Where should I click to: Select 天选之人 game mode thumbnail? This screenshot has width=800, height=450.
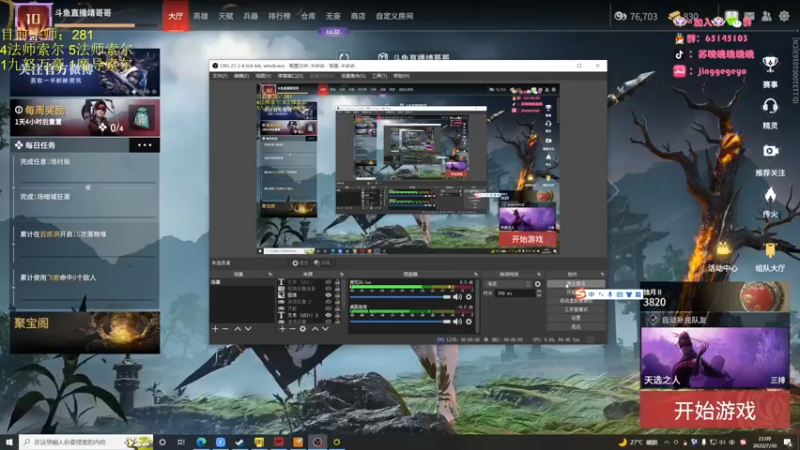click(715, 358)
